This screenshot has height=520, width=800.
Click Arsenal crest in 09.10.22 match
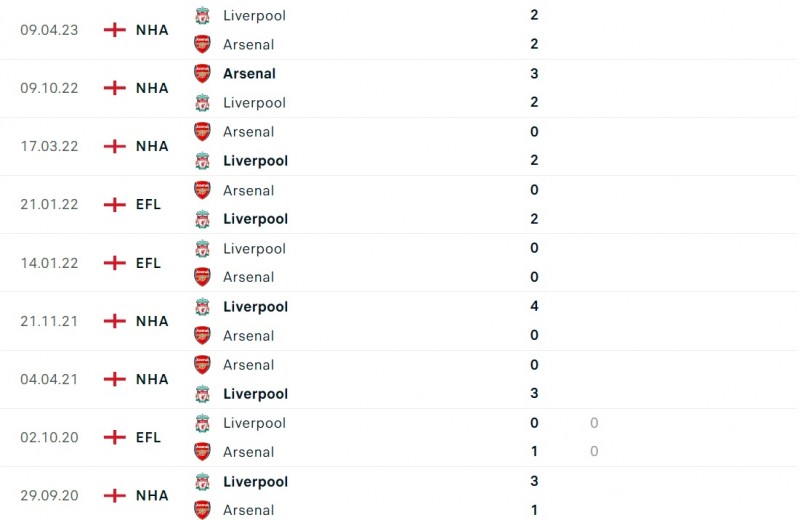[202, 73]
